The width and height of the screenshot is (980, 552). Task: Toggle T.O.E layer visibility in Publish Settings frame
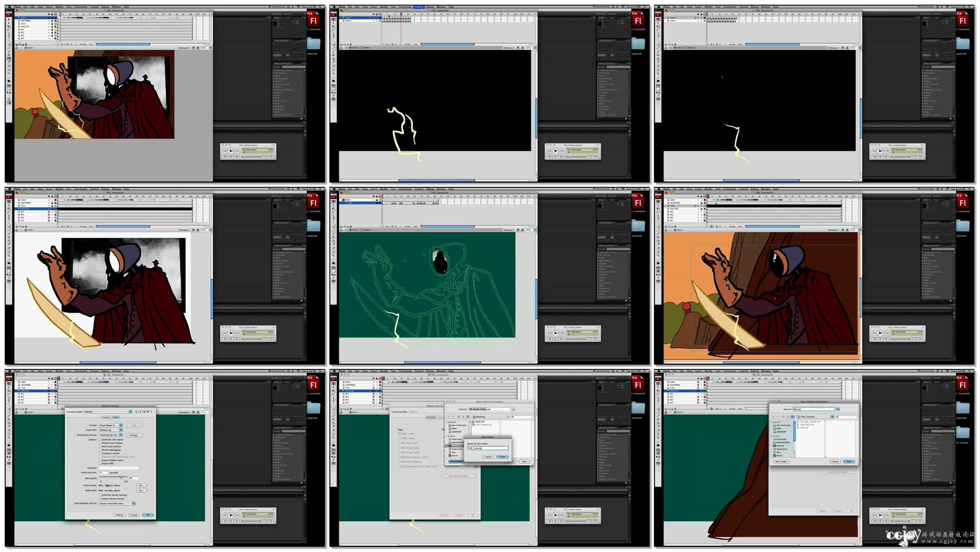coord(49,388)
